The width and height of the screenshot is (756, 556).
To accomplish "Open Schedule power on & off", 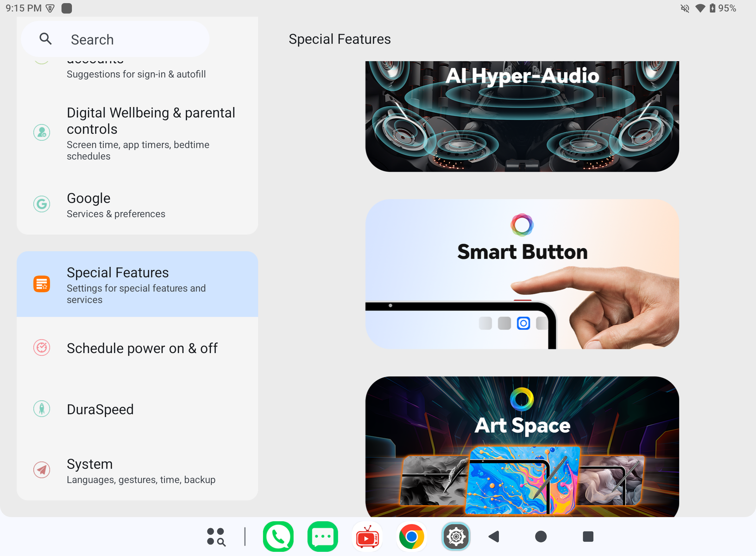I will point(137,348).
